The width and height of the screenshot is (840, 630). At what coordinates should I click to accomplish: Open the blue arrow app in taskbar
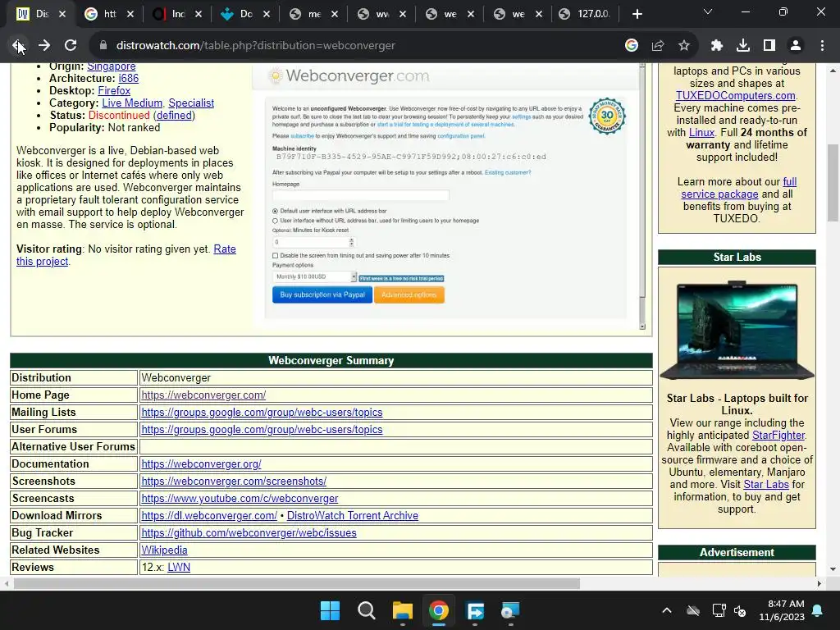475,610
